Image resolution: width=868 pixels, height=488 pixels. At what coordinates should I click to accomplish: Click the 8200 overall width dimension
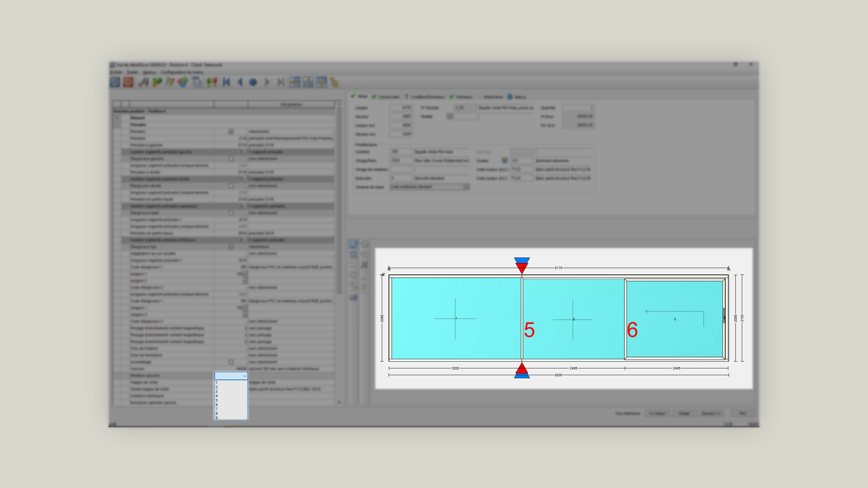[x=558, y=375]
